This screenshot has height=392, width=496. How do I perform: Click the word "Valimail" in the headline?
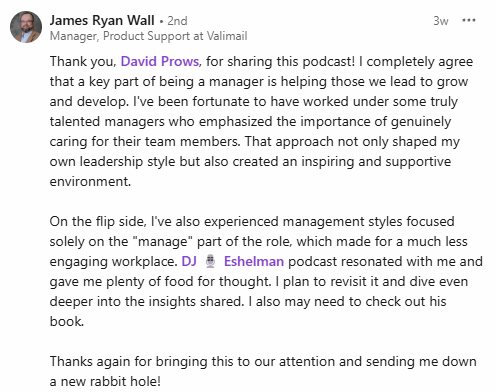coord(227,36)
